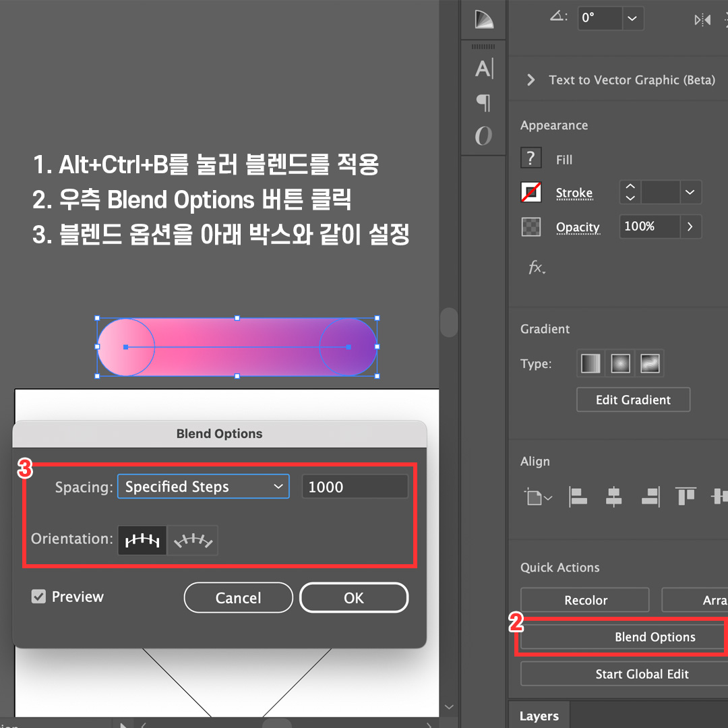Click the Edit Gradient button
The width and height of the screenshot is (728, 728).
click(x=633, y=399)
